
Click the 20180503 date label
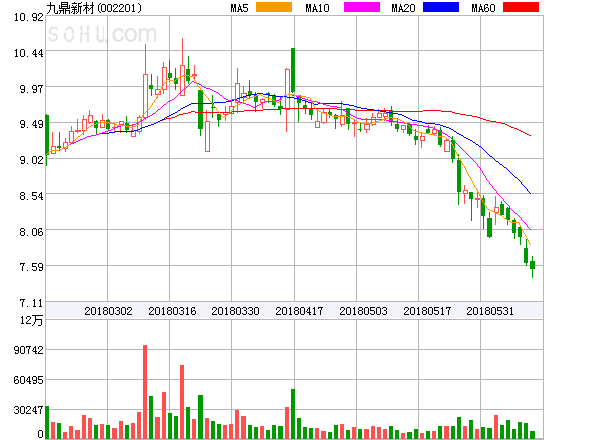point(363,311)
